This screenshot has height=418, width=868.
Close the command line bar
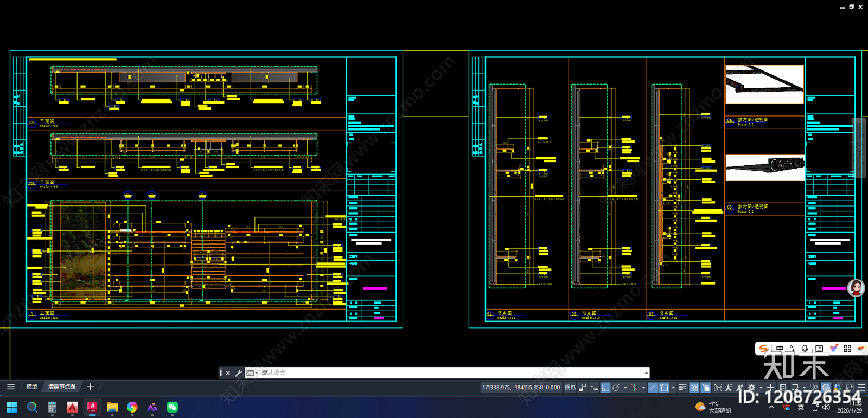[x=228, y=373]
